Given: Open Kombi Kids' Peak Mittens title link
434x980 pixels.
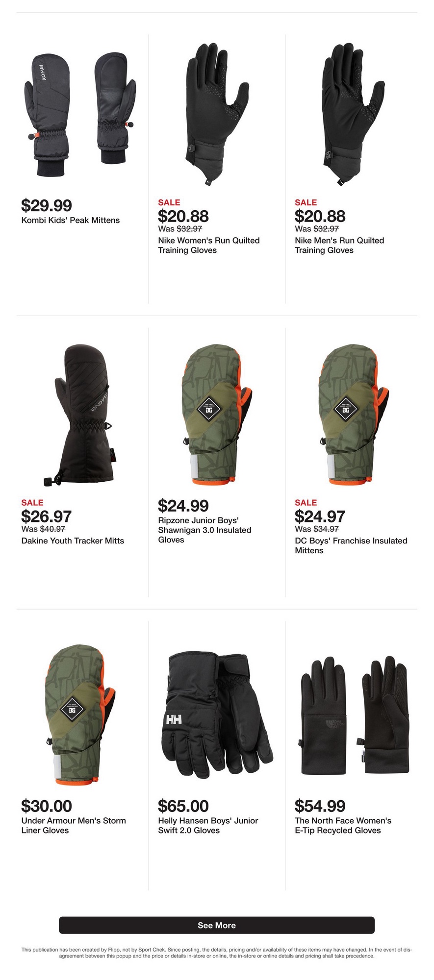Looking at the screenshot, I should pyautogui.click(x=71, y=220).
